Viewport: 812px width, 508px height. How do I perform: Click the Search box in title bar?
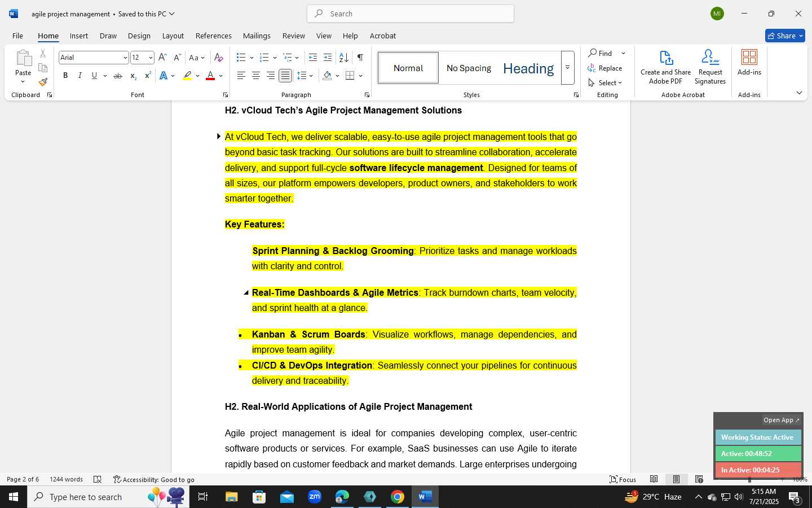pyautogui.click(x=411, y=14)
